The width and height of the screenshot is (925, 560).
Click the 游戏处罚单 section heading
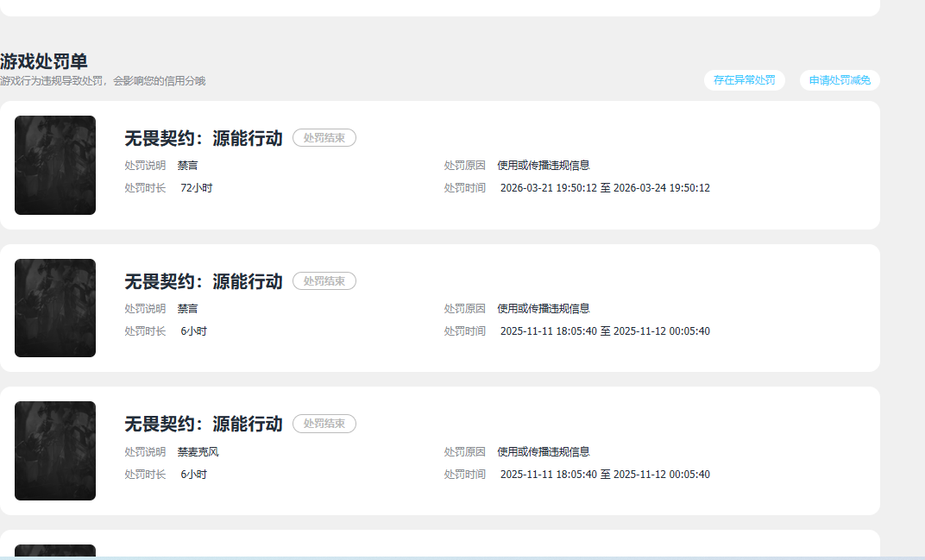(x=44, y=61)
